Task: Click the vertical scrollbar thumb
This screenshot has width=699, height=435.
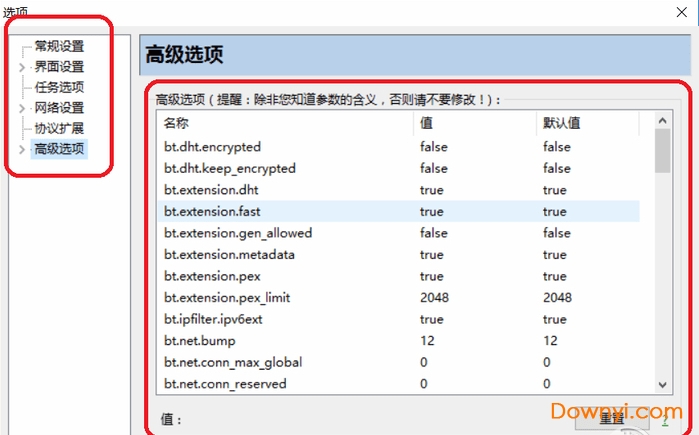Action: tap(662, 151)
